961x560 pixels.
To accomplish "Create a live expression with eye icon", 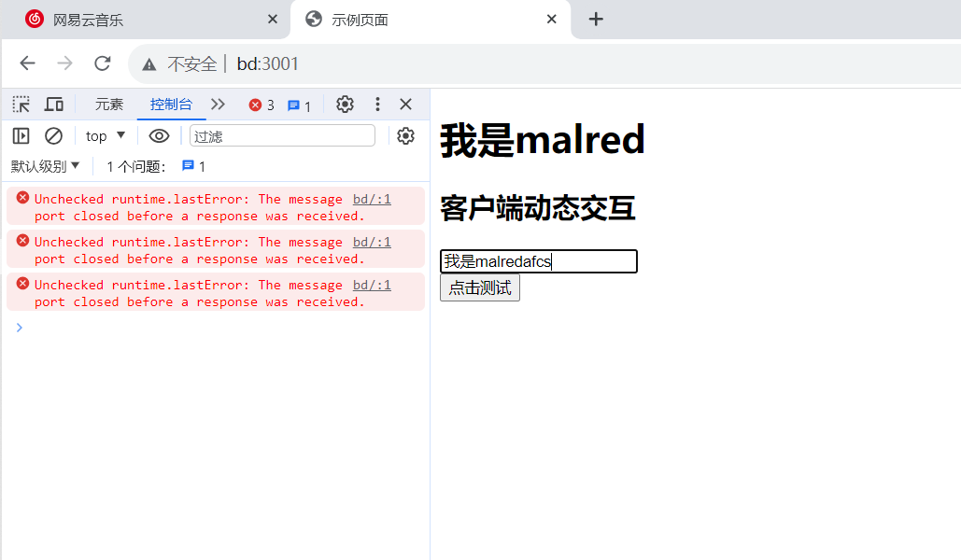I will [x=159, y=135].
